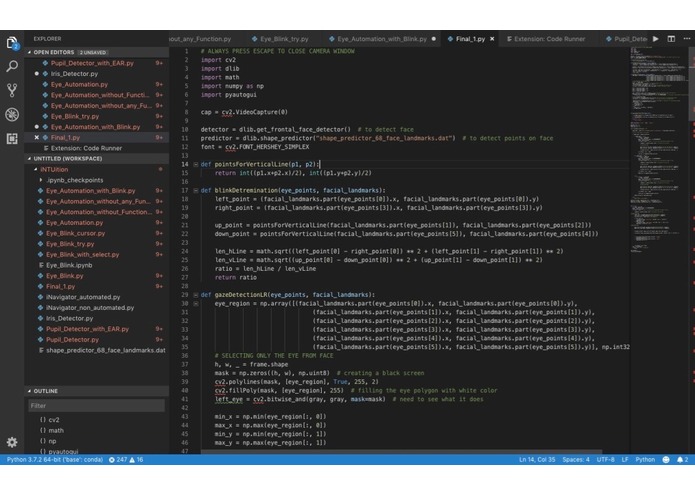Open the Manage gear menu

click(x=12, y=442)
